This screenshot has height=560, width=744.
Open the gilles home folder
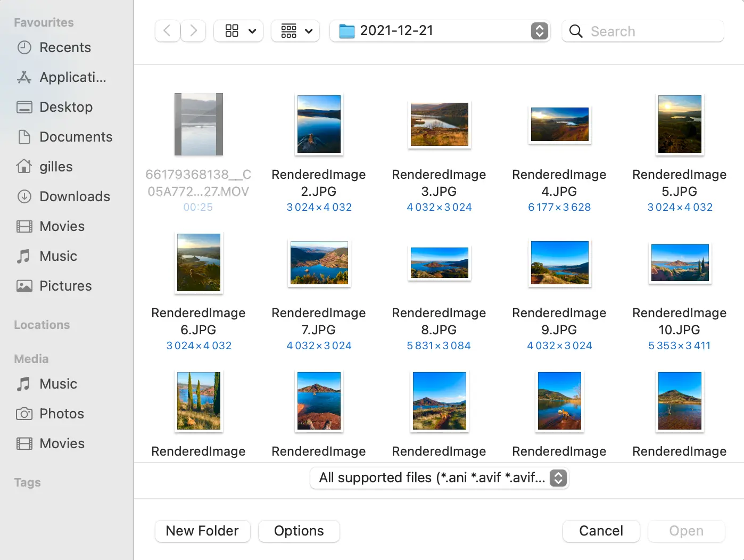56,167
